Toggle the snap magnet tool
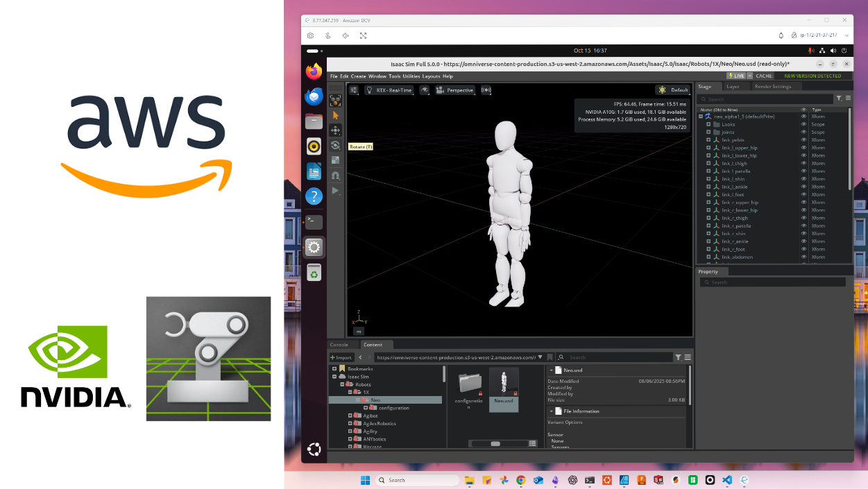Viewport: 868px width, 489px height. [x=336, y=175]
